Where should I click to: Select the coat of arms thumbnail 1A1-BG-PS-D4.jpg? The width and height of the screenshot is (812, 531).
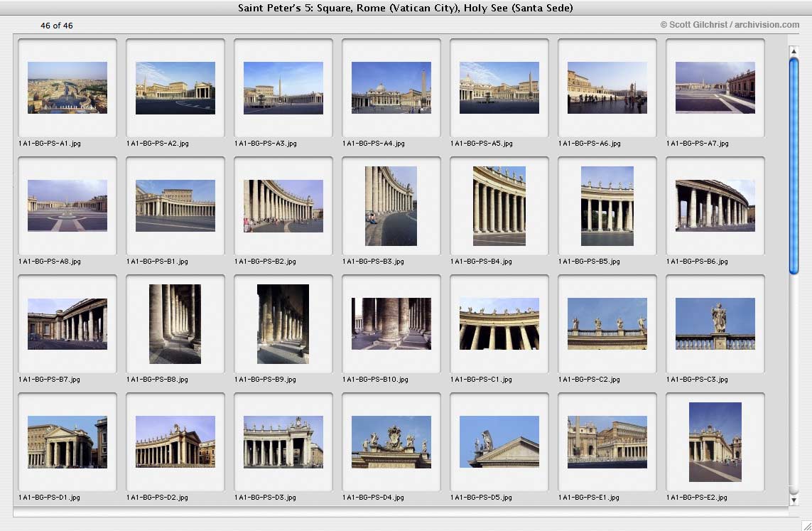[x=391, y=442]
